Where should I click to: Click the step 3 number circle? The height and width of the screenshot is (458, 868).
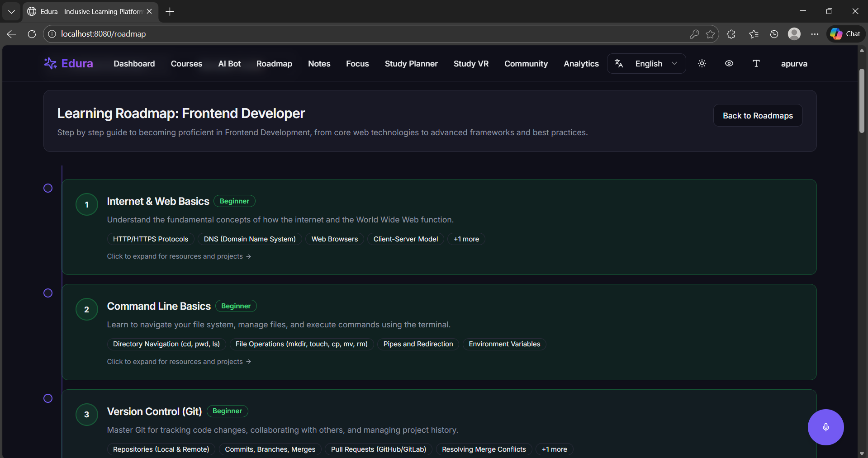(x=87, y=415)
